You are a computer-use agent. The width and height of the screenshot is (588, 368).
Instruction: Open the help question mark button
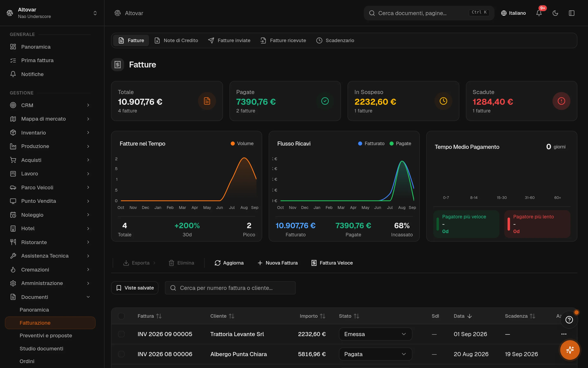coord(569,320)
